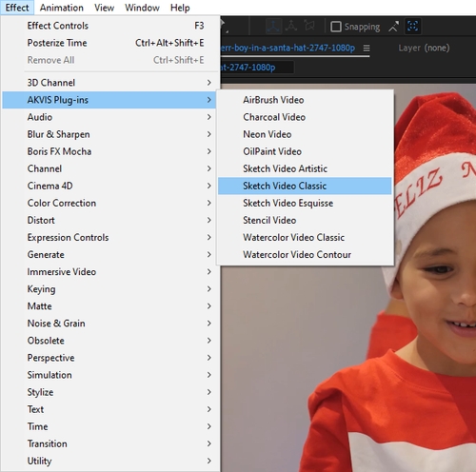Apply Sketch Video Classic effect
Viewport: 476px width, 472px height.
tap(305, 186)
